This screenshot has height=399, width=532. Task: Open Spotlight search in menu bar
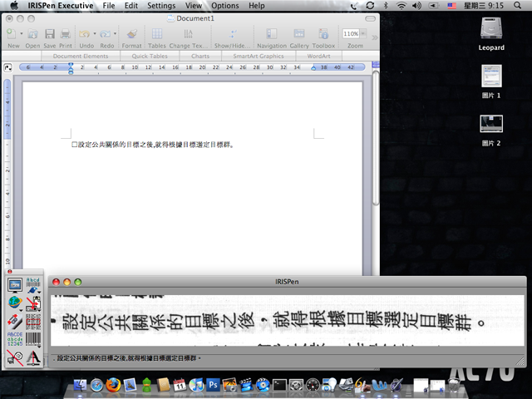[517, 6]
